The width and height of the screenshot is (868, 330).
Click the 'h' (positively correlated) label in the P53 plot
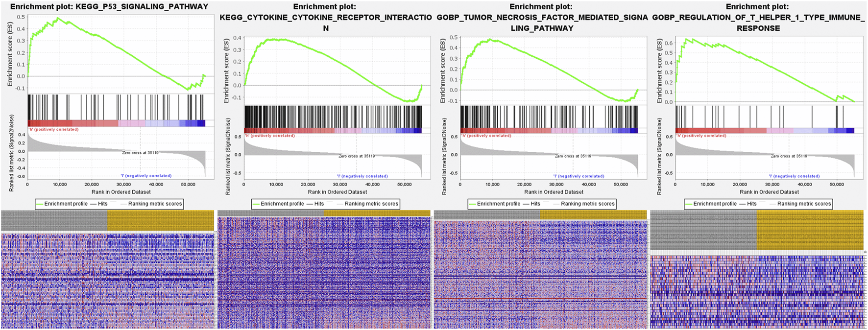coord(53,130)
